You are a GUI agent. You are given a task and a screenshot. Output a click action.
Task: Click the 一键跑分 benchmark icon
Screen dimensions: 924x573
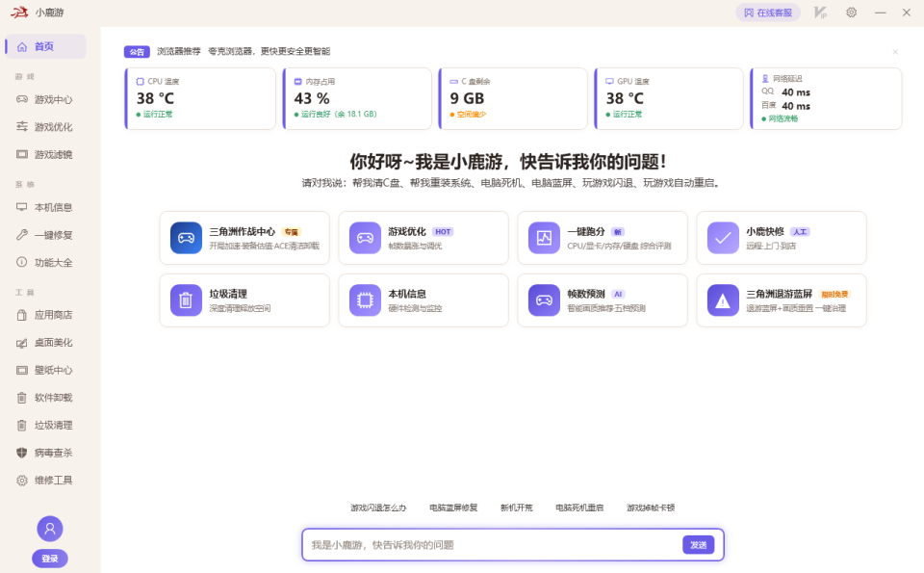click(x=544, y=238)
